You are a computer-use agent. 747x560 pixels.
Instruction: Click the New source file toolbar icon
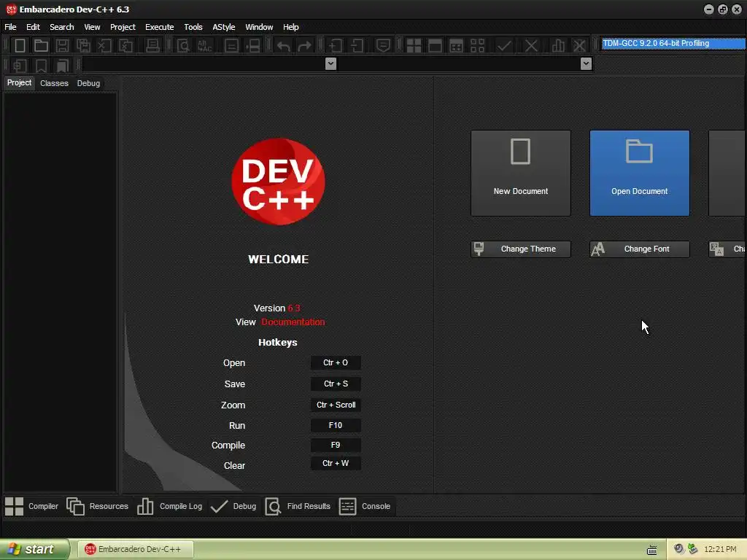coord(20,46)
